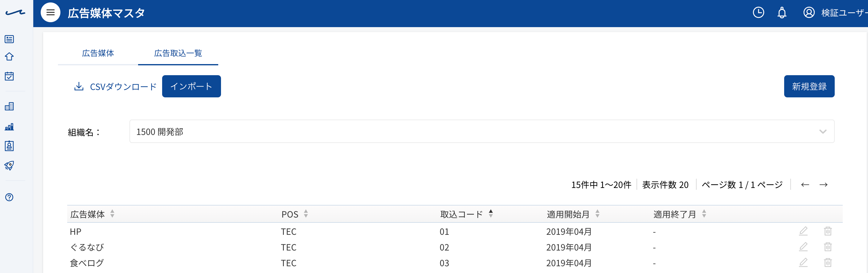
Task: Switch to the 広告媒体 tab
Action: coord(98,53)
